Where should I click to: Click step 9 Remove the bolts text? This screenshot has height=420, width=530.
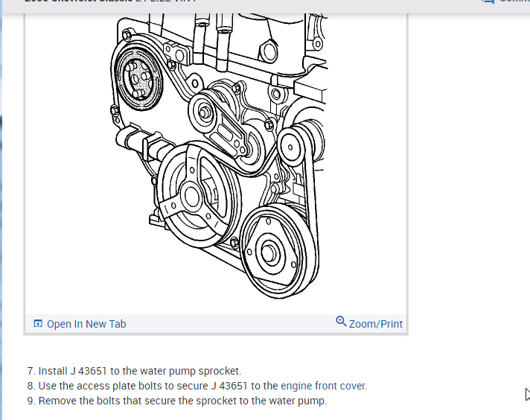tap(177, 401)
